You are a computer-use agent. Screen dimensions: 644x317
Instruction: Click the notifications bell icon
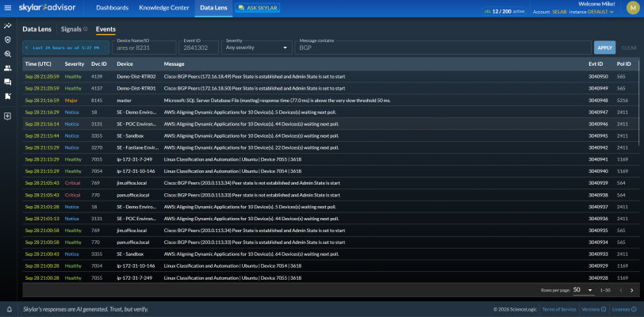[9, 310]
